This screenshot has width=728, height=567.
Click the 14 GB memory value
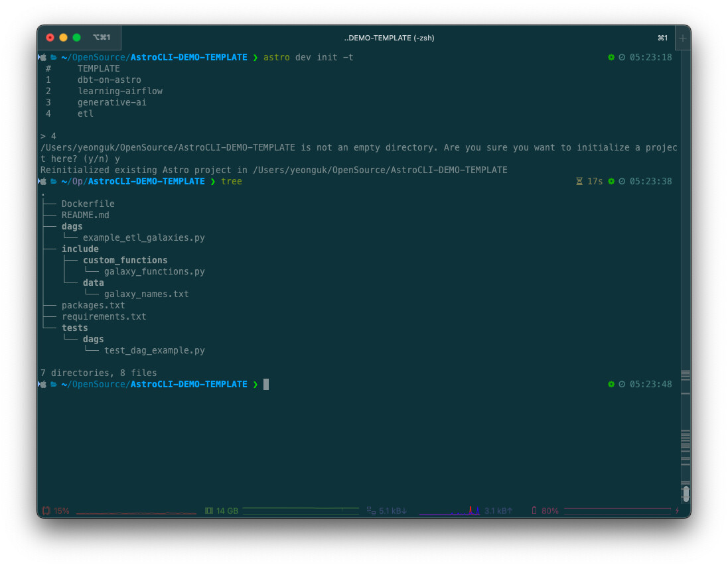click(x=227, y=511)
